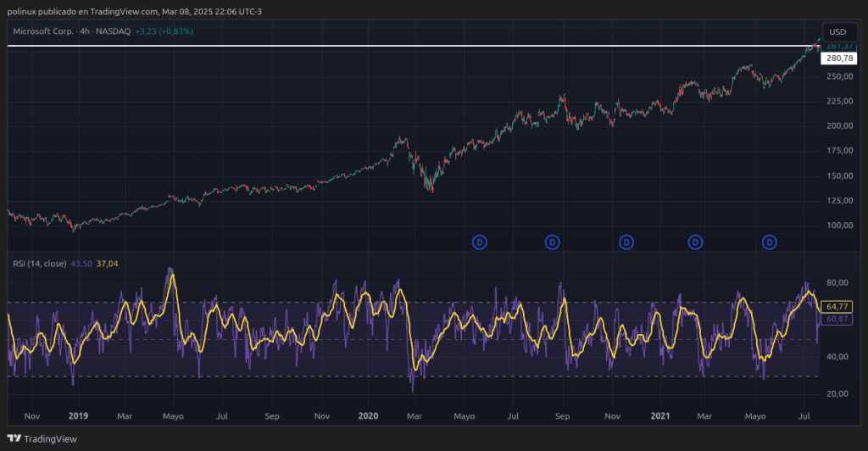Click the purple 43,50 RSI value
The width and height of the screenshot is (868, 451).
[x=81, y=264]
